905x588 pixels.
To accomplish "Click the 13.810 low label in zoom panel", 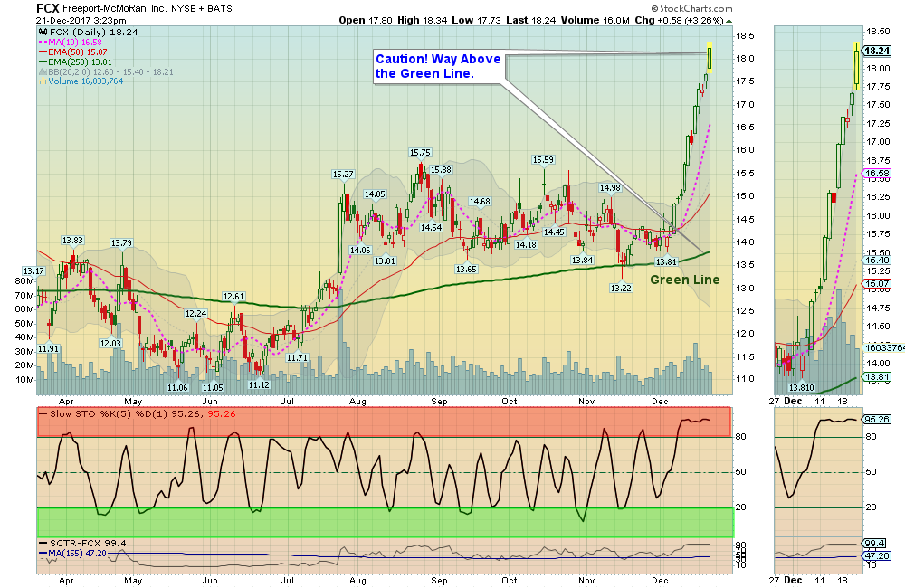I will click(x=802, y=388).
